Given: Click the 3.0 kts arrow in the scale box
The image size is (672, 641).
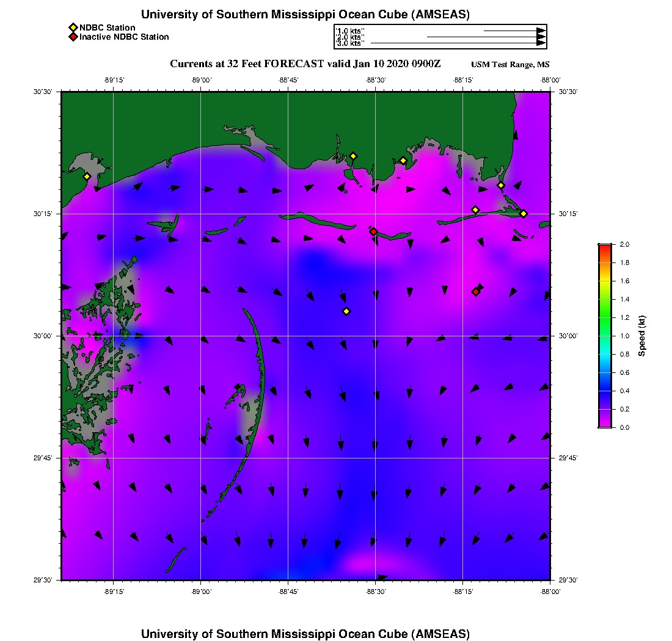Looking at the screenshot, I should tap(457, 43).
